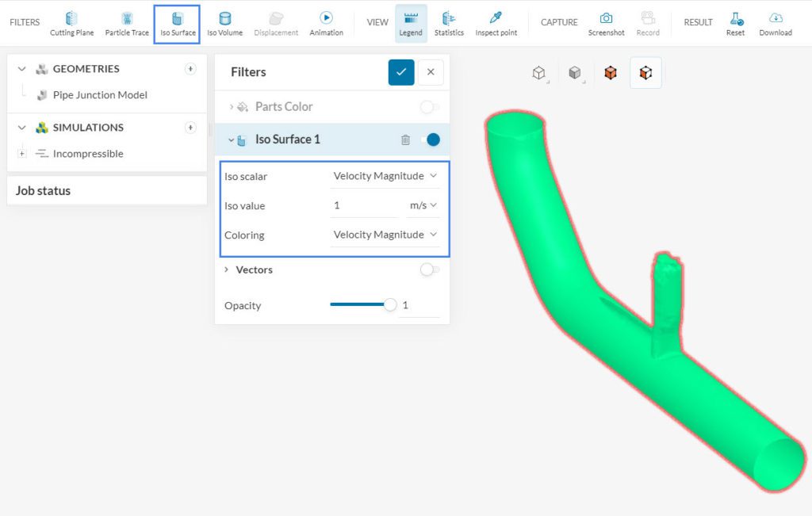Activate the Inspect point tool

pos(496,23)
